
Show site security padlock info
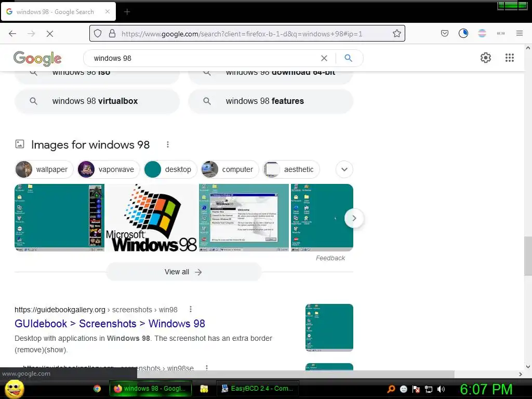(x=112, y=34)
